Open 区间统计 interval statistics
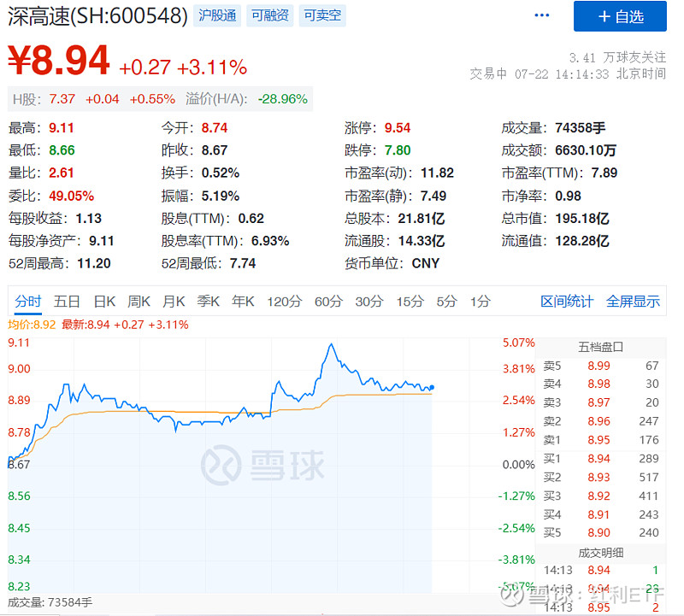684x616 pixels. coord(568,302)
